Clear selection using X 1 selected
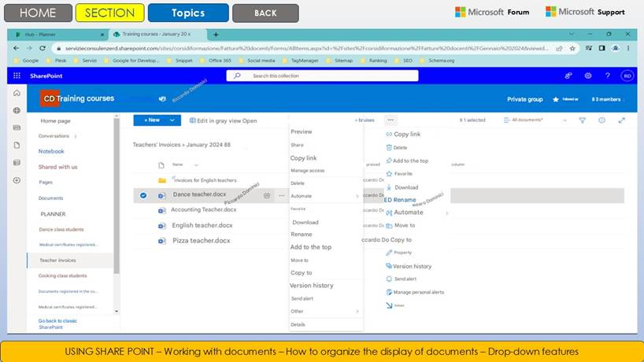Viewport: 644px width, 362px height. tap(472, 120)
